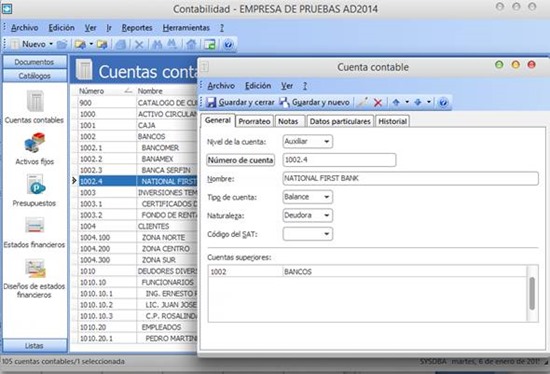
Task: Click the open folder toolbar icon
Action: 62,45
